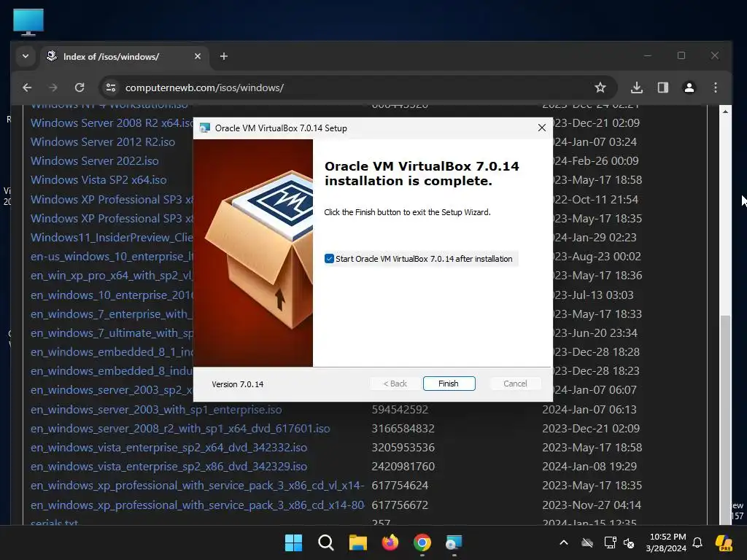The height and width of the screenshot is (560, 747).
Task: Click OneDrive cloud tray icon
Action: click(587, 542)
